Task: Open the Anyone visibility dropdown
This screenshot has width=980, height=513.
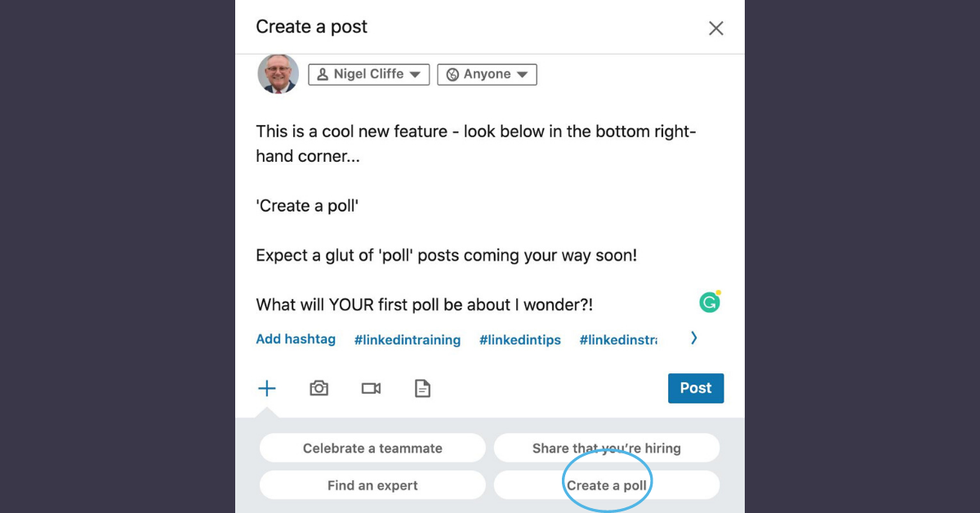Action: click(487, 74)
